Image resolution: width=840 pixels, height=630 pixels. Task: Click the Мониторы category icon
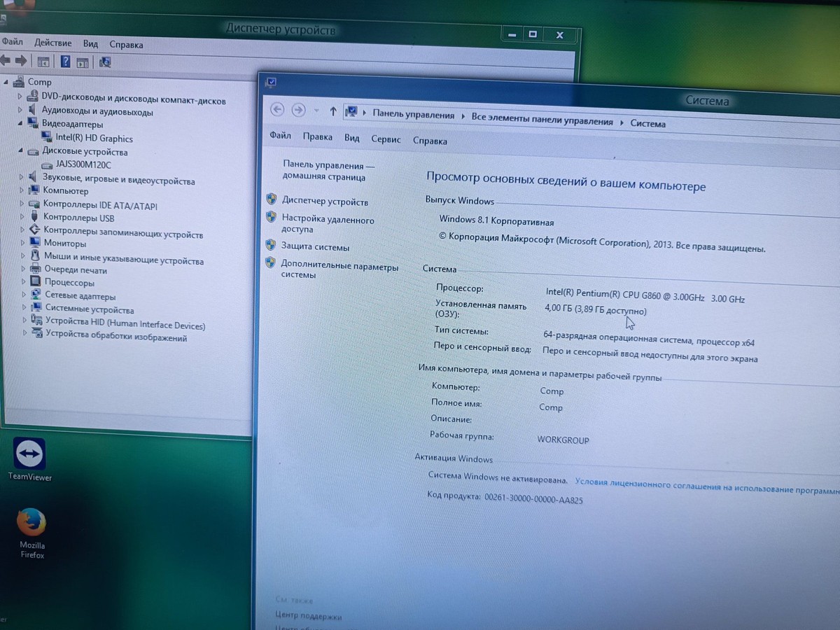[36, 243]
